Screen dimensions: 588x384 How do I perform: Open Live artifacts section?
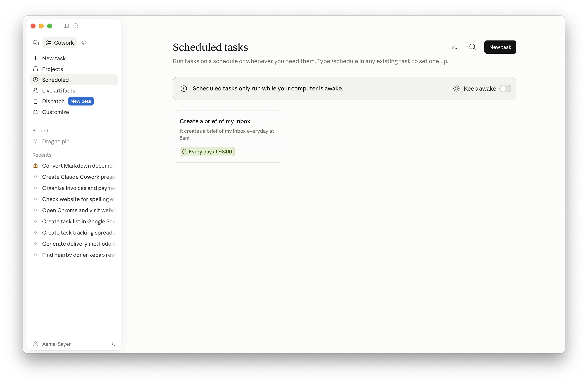59,91
